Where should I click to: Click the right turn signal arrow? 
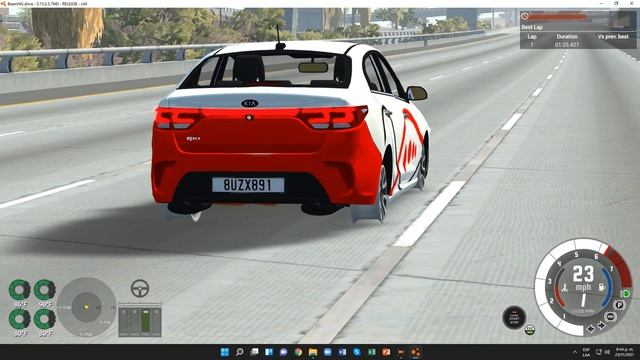[x=601, y=326]
